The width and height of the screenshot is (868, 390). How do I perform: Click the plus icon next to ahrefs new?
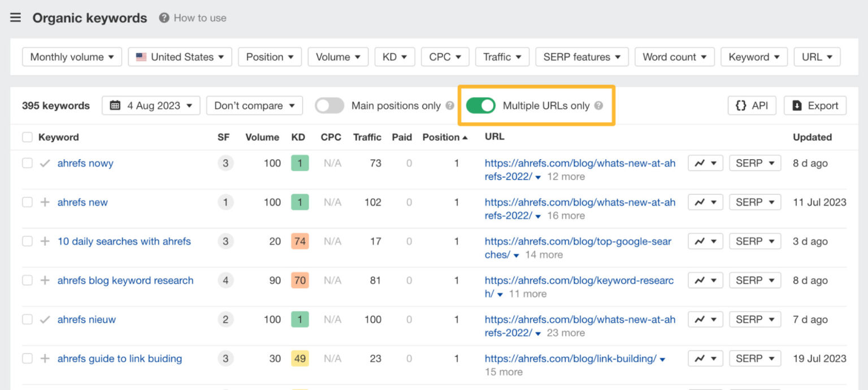44,201
